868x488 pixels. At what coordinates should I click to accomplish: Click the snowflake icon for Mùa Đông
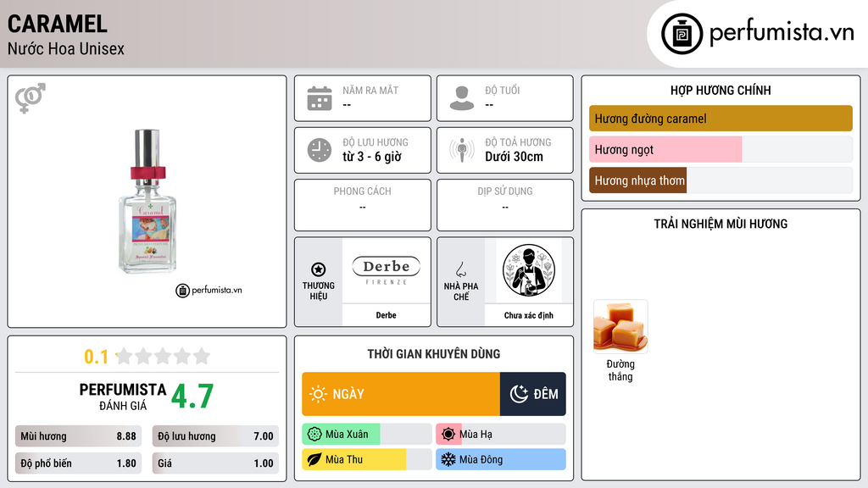point(448,459)
